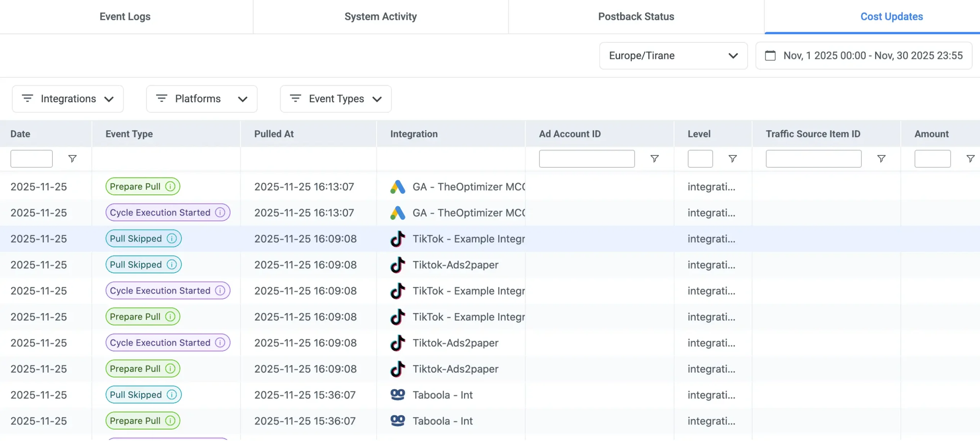Focus the Traffic Source Item ID filter input
This screenshot has height=441, width=980.
(813, 158)
